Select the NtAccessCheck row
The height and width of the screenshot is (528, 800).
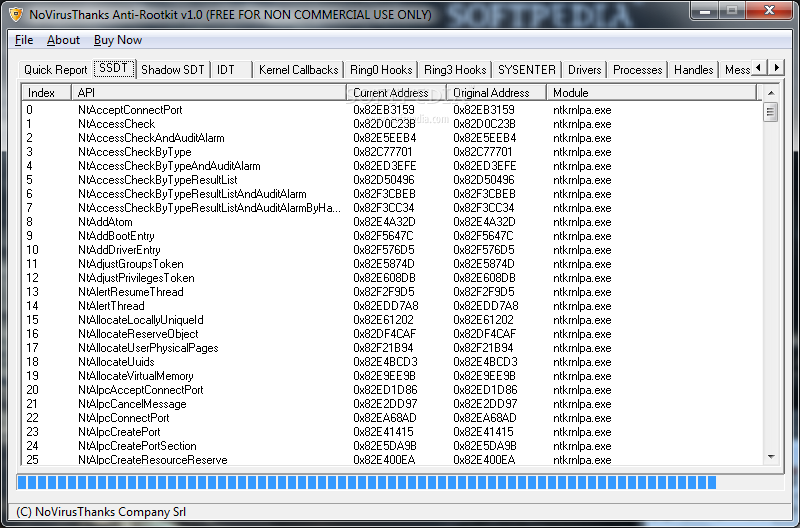tap(392, 124)
